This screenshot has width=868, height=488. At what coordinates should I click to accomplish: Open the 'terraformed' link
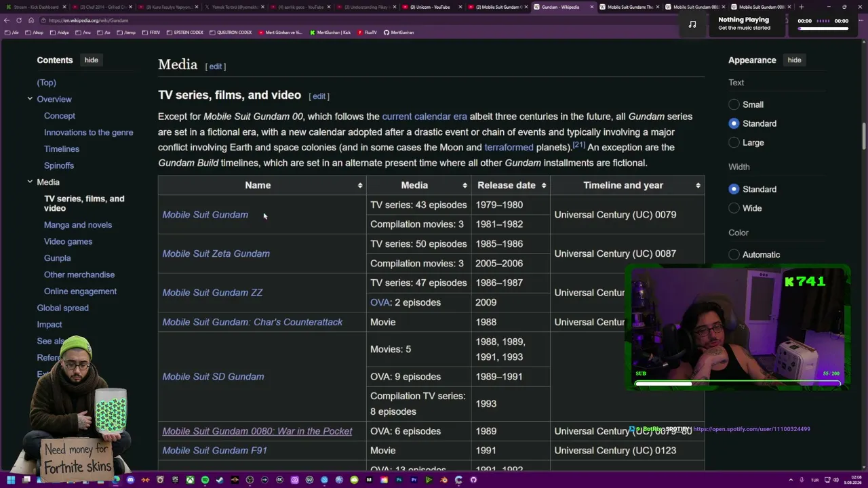[x=509, y=147]
